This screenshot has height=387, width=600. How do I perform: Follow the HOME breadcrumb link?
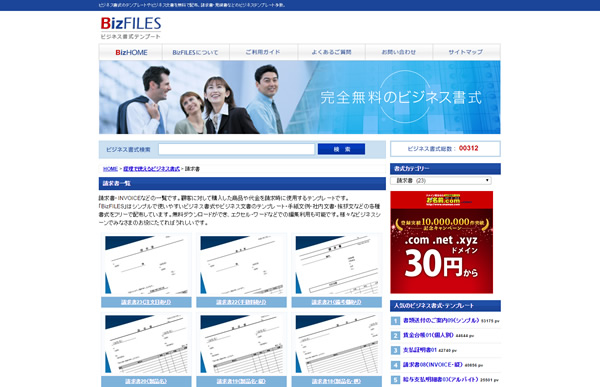[110, 169]
